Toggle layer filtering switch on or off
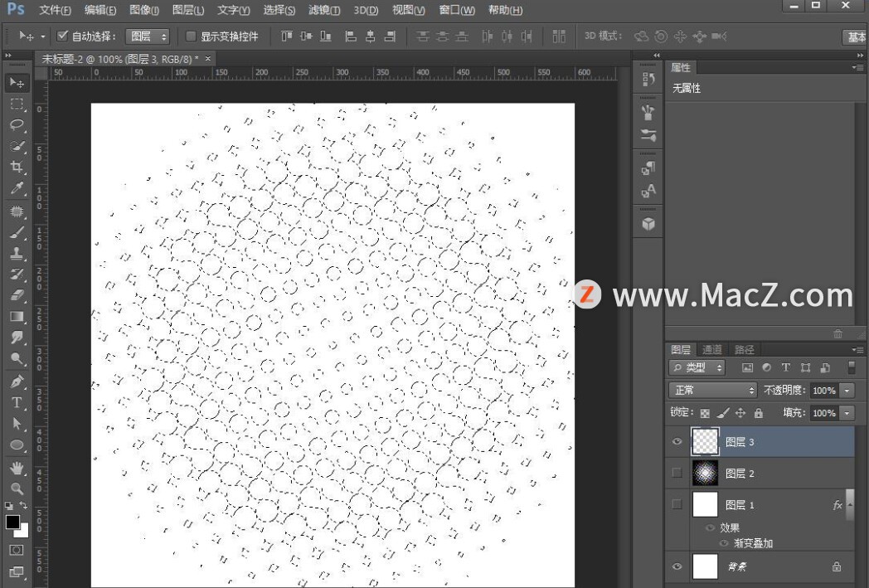 pyautogui.click(x=852, y=367)
